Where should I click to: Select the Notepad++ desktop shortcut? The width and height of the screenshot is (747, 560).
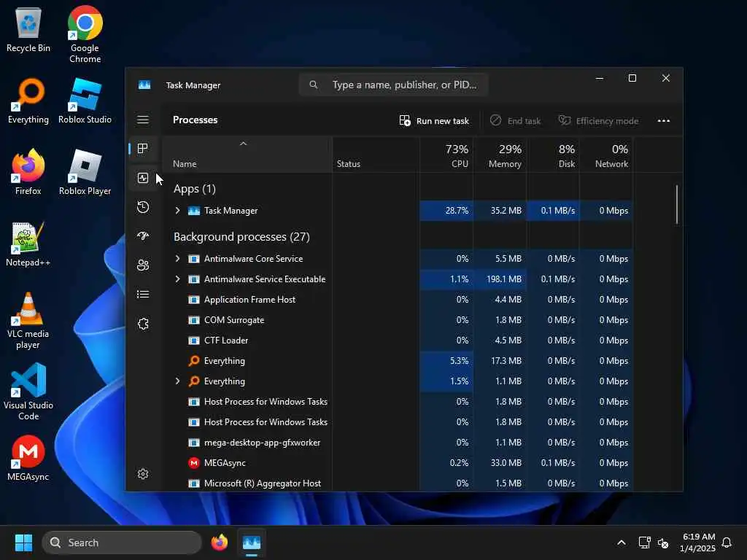[x=28, y=244]
